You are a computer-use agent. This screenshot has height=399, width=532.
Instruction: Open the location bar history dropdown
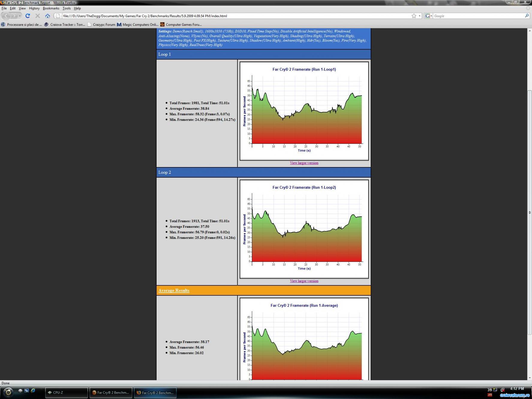[x=420, y=16]
